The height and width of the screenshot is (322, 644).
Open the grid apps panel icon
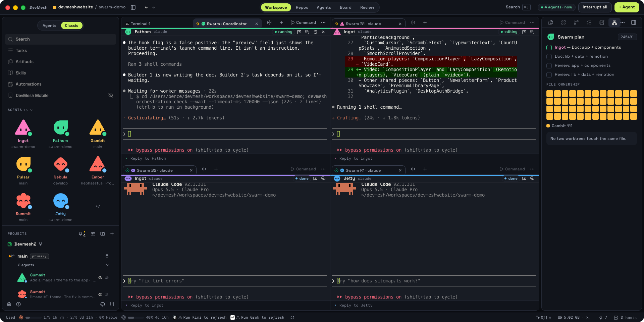pyautogui.click(x=563, y=22)
